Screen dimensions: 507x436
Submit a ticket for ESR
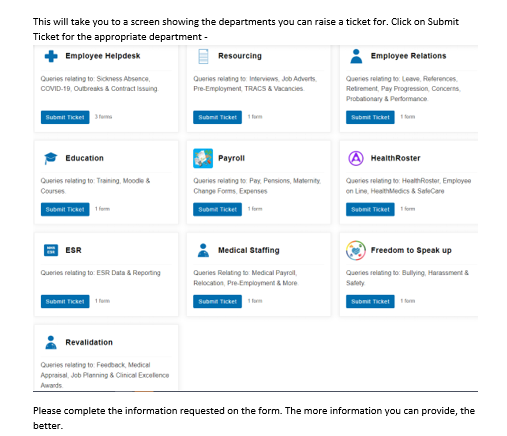65,301
